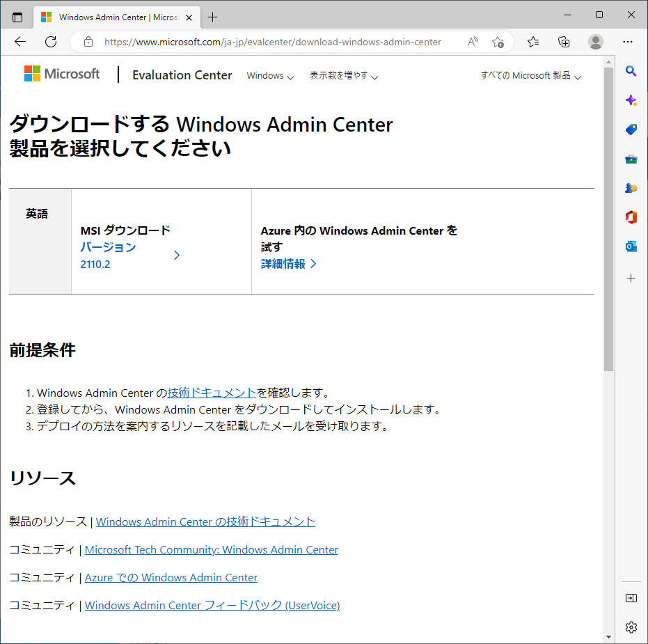
Task: Open the Collections panel
Action: tap(564, 42)
